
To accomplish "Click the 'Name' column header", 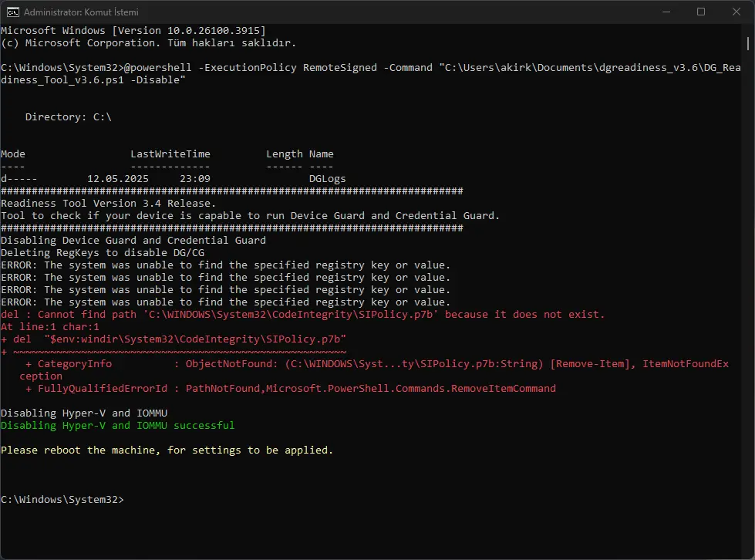I will click(321, 154).
